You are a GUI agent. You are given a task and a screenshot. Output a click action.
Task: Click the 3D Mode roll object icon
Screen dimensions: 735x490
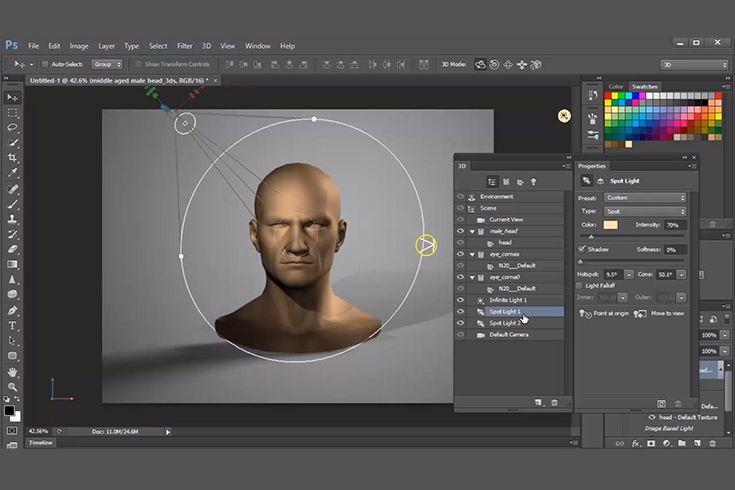coord(494,64)
